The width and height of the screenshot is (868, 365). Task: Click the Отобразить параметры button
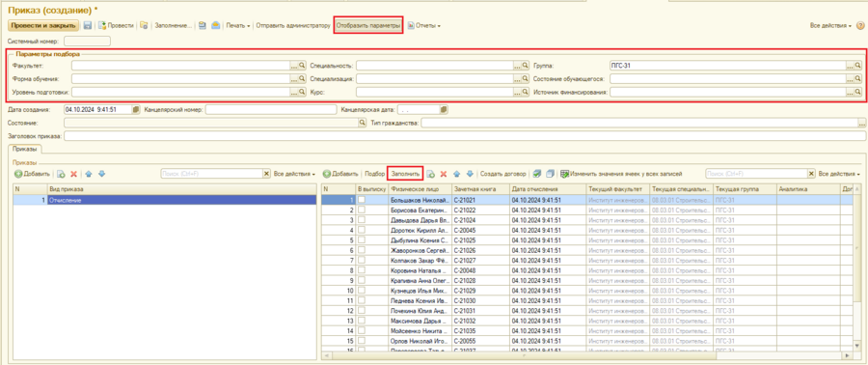pyautogui.click(x=368, y=25)
